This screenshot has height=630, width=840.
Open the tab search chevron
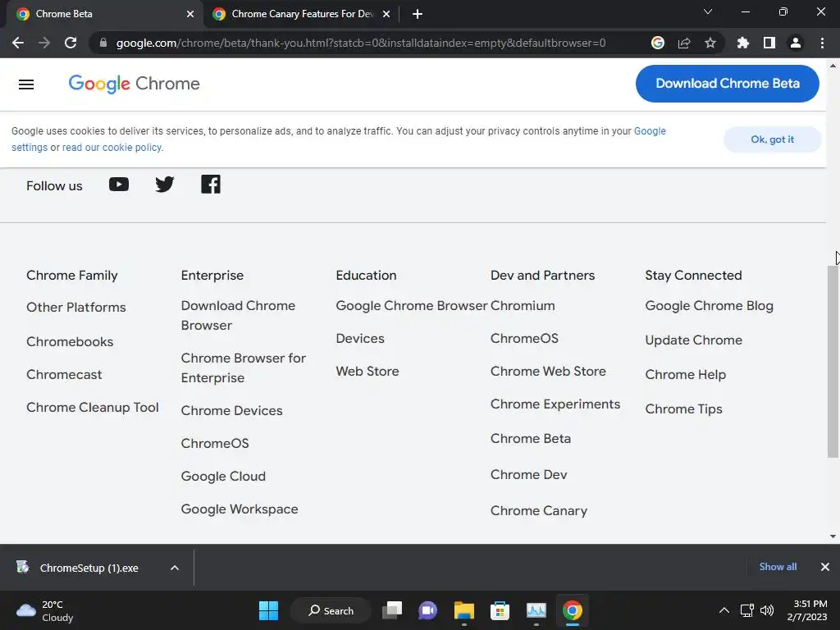[708, 11]
